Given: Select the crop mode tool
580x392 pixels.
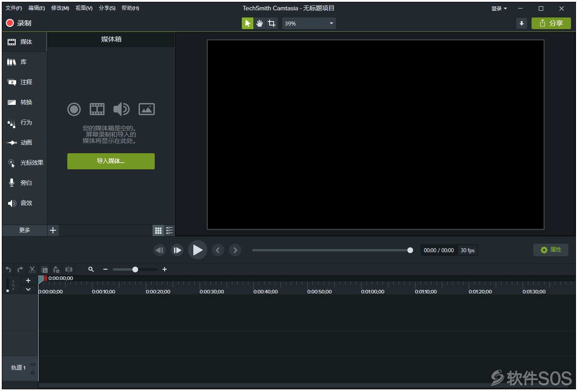Looking at the screenshot, I should [x=272, y=23].
